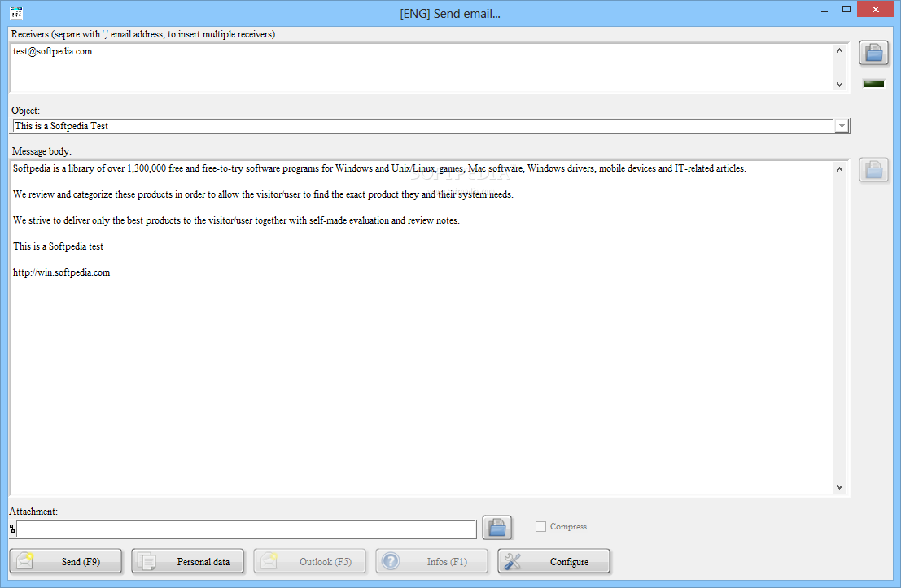Open Infos (F1) help
The height and width of the screenshot is (588, 901).
[x=432, y=562]
